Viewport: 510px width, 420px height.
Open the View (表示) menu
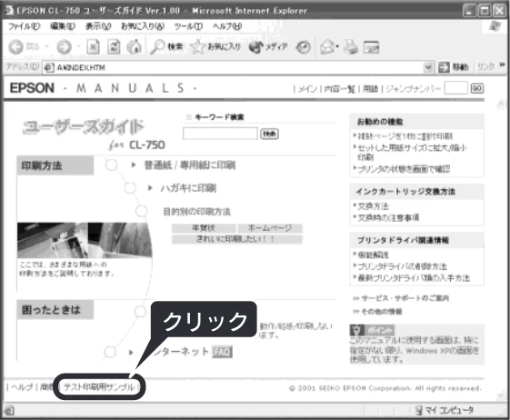(98, 26)
